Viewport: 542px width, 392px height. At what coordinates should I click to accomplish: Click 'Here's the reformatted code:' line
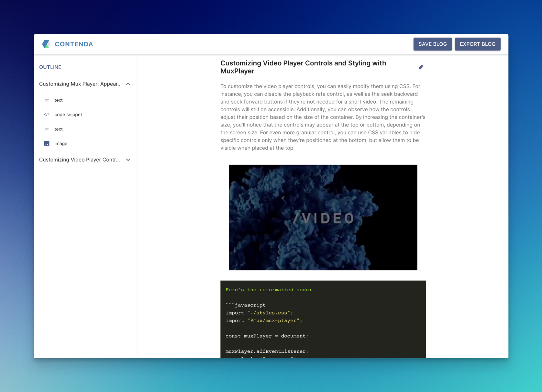click(x=268, y=290)
